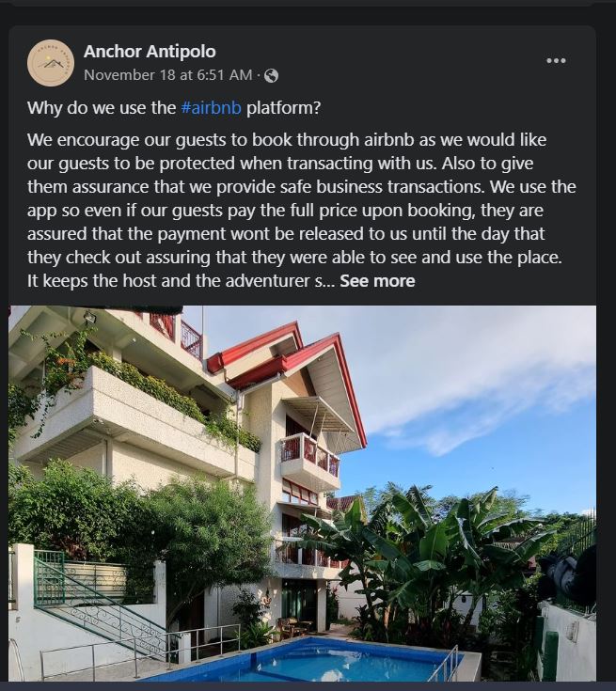The height and width of the screenshot is (691, 616).
Task: Follow the #airbnb hashtag link
Action: [212, 107]
